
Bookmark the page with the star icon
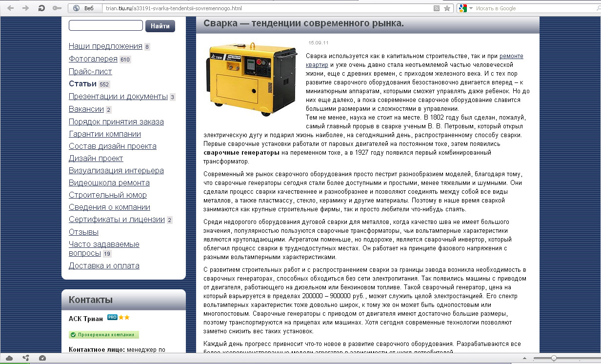(447, 8)
